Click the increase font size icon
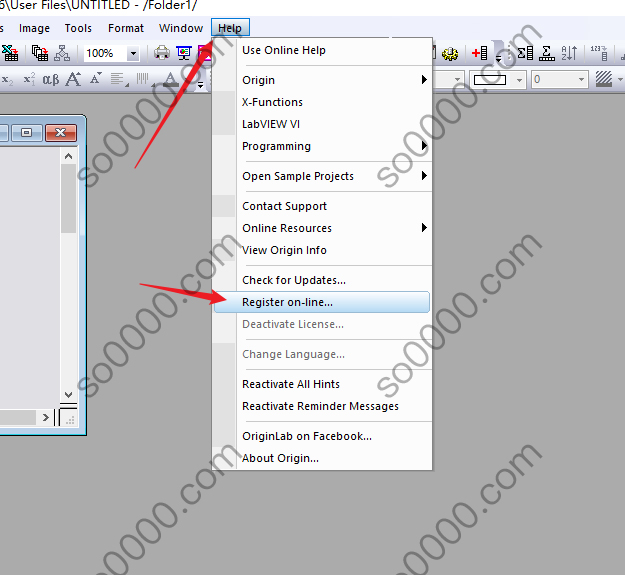The width and height of the screenshot is (625, 575). point(74,79)
